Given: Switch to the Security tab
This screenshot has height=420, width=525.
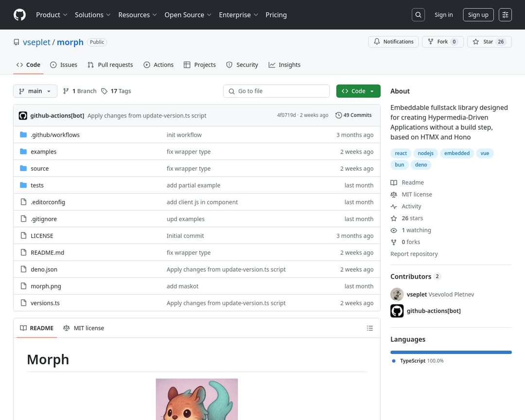Looking at the screenshot, I should (x=242, y=65).
